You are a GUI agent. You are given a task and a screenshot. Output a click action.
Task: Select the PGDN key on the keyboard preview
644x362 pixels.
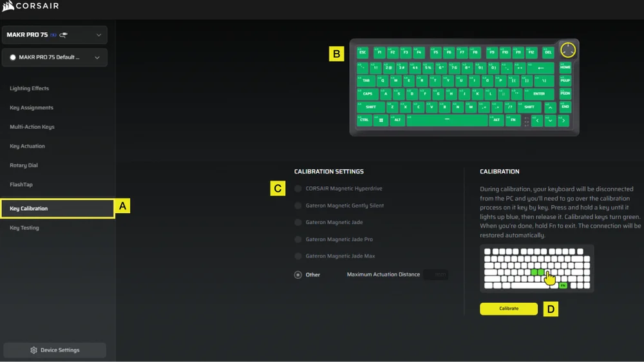click(565, 93)
